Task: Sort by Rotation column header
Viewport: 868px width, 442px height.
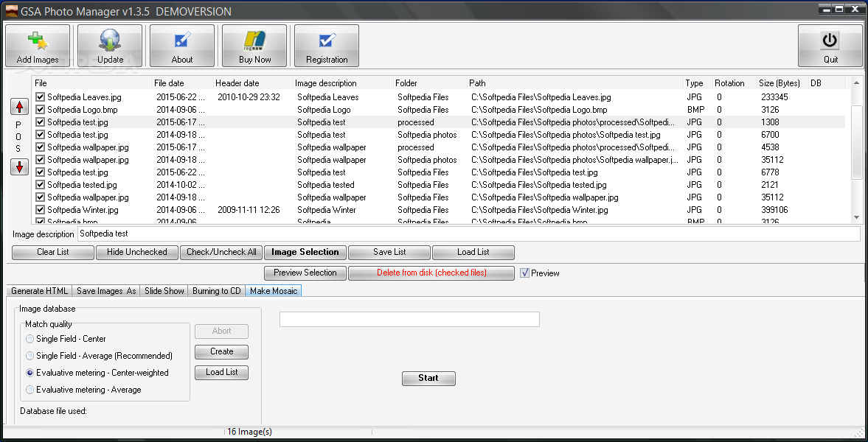Action: pyautogui.click(x=734, y=83)
